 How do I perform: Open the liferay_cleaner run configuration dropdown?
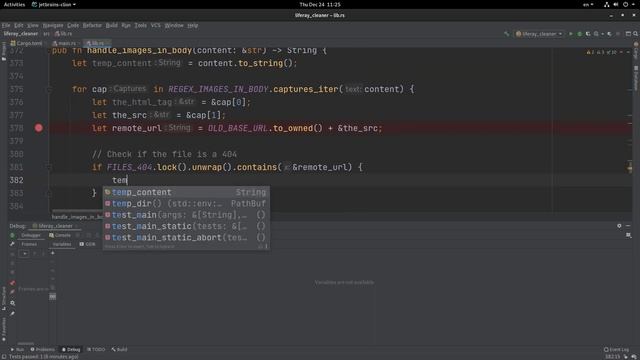tap(539, 34)
